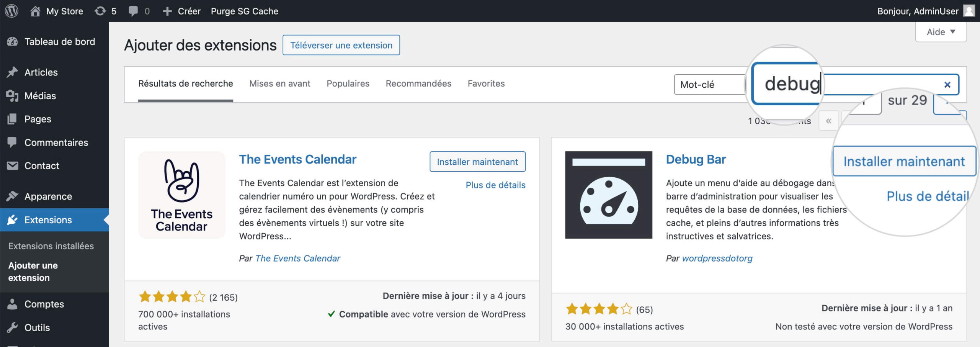The image size is (980, 347).
Task: Focus the debug search input field
Action: pos(856,84)
